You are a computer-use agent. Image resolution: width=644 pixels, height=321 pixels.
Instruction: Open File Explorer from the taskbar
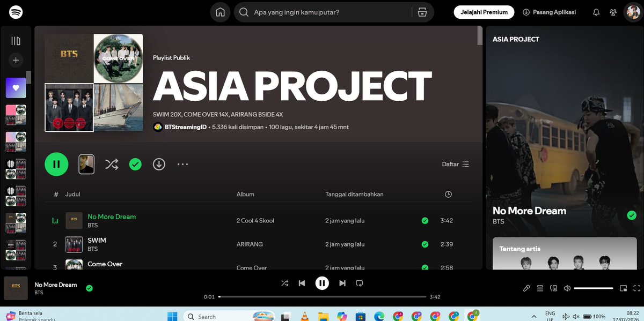click(323, 316)
